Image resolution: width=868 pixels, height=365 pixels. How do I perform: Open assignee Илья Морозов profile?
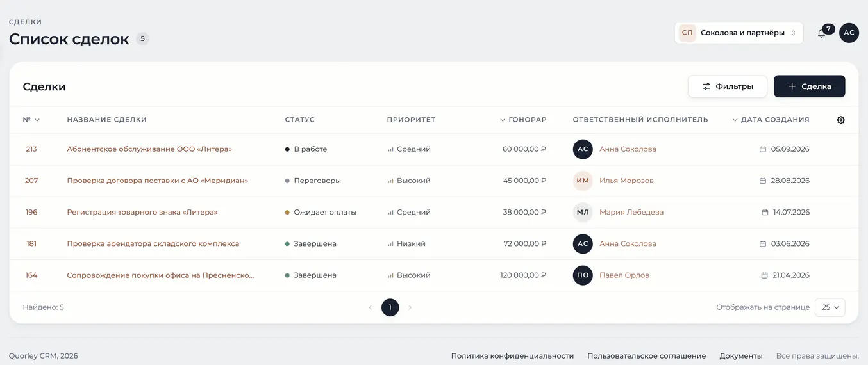click(x=626, y=181)
